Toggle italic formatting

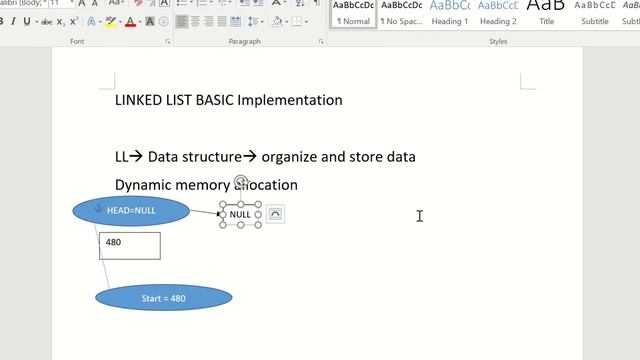coord(13,22)
